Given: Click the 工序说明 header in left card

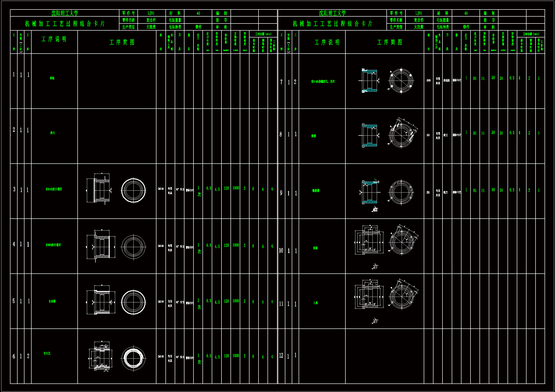Looking at the screenshot, I should point(54,39).
